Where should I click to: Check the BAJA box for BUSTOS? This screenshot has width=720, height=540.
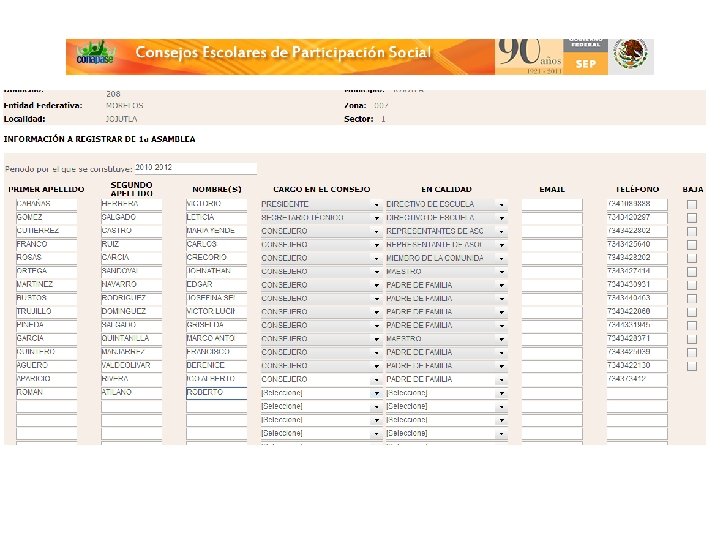point(692,298)
